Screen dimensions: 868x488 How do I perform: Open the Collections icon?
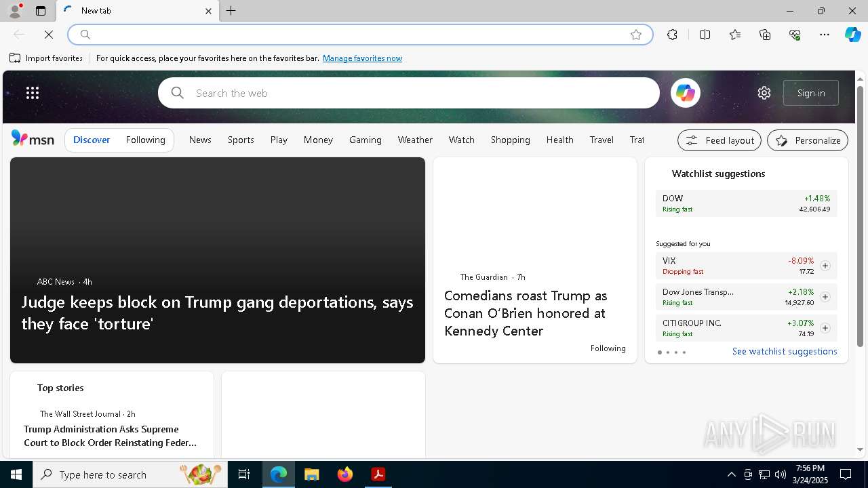[765, 35]
